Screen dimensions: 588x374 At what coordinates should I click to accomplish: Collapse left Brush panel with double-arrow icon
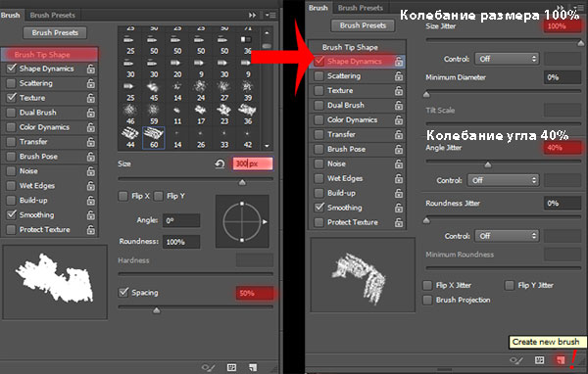coord(253,15)
